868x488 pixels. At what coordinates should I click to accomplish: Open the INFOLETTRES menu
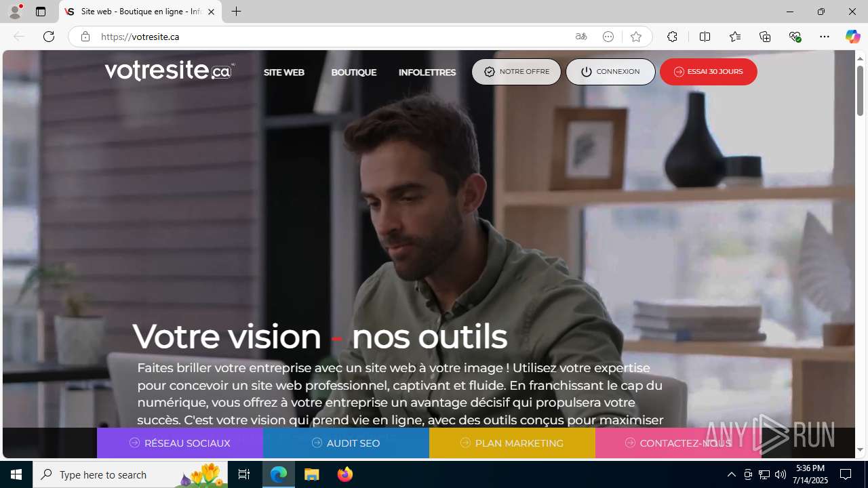427,72
